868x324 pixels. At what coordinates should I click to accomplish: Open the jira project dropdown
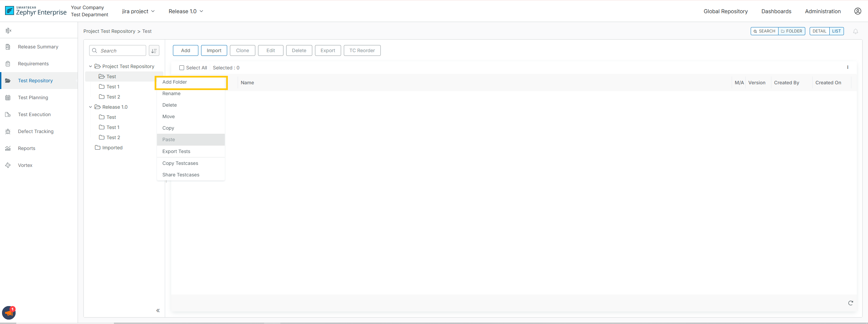(138, 11)
